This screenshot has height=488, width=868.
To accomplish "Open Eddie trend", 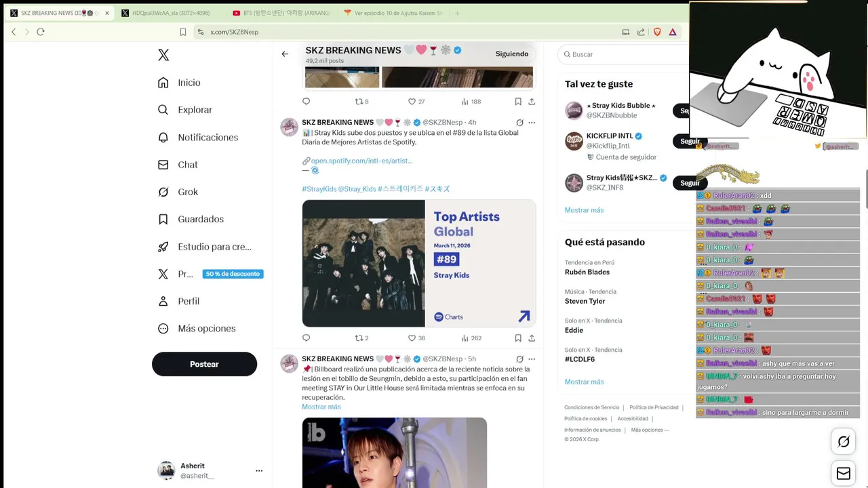I will (x=574, y=330).
